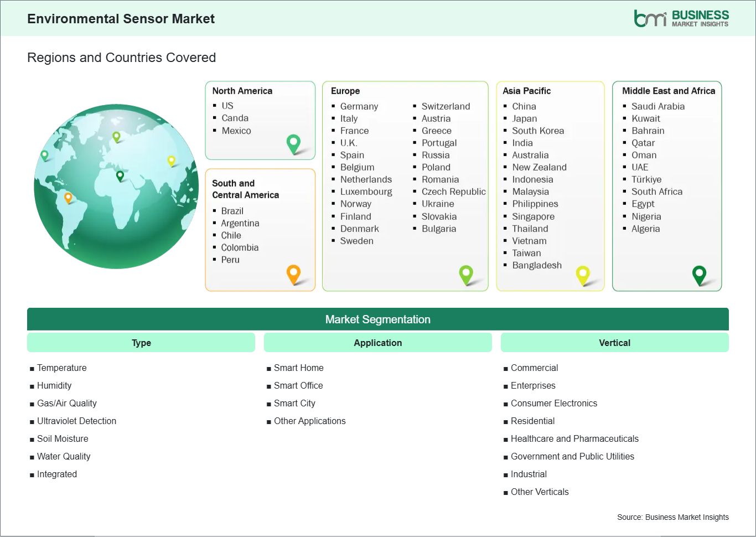
Task: Select the Application segmentation header
Action: [377, 343]
